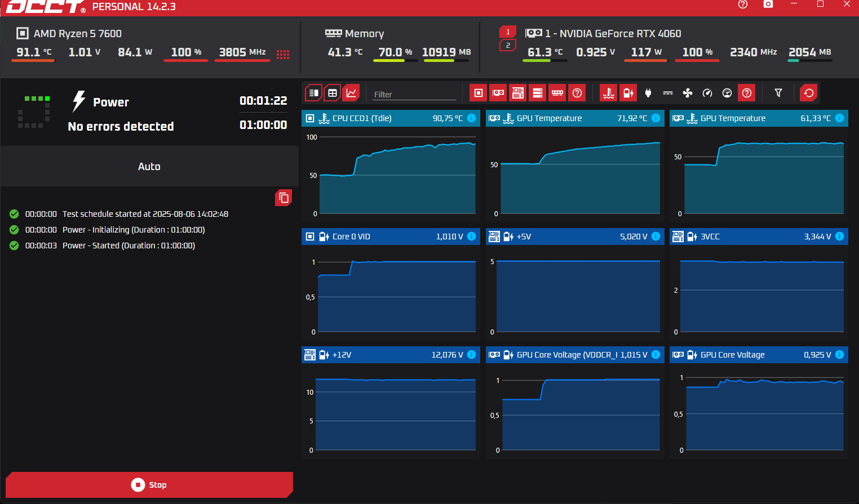Reset the monitoring graphs with refresh icon
Screen dimensions: 859x504
[x=809, y=93]
